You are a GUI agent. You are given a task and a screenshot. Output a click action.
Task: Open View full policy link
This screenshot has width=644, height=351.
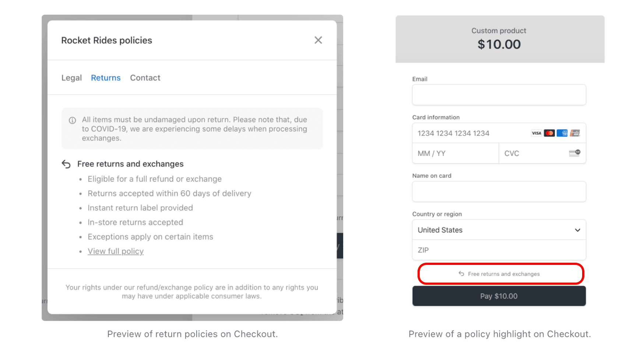coord(115,251)
